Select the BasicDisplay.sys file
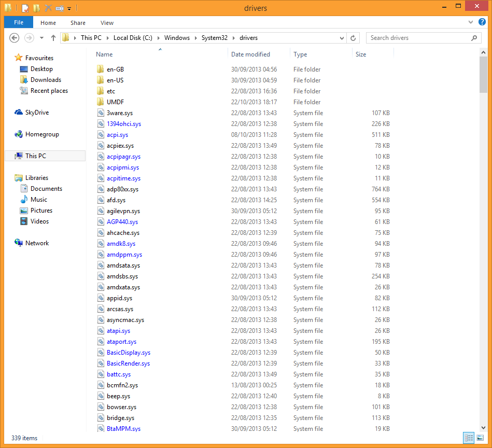 (x=129, y=353)
